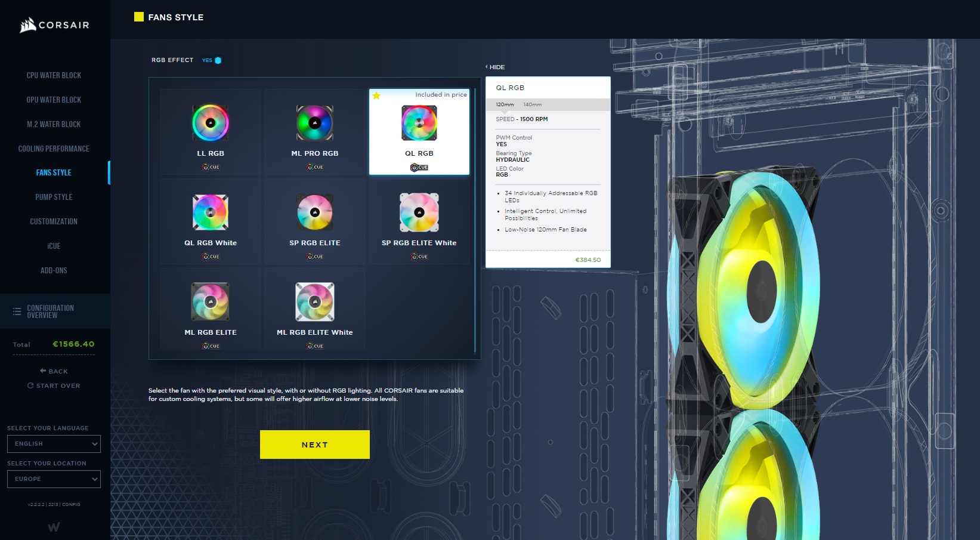Hide the QL RGB details panel
The width and height of the screenshot is (980, 540).
(495, 67)
